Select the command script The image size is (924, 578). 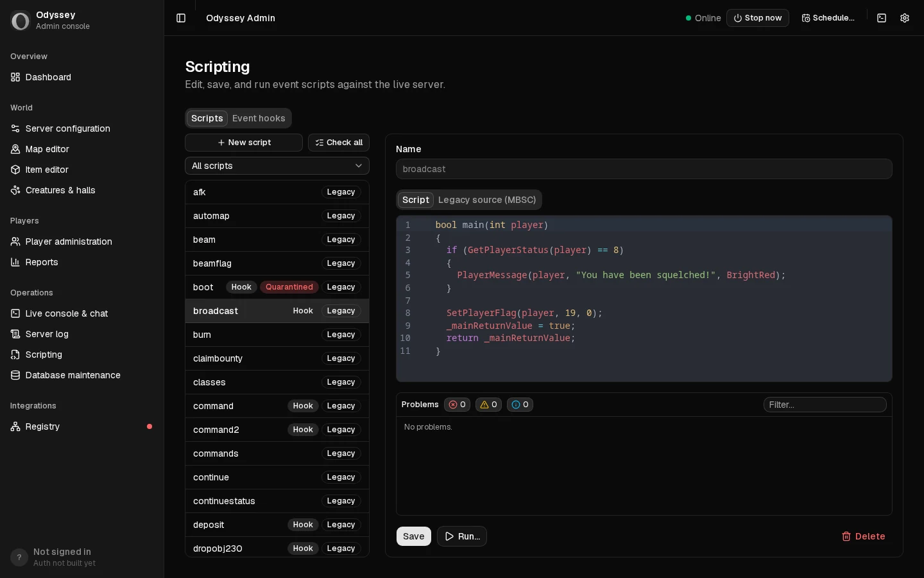click(x=277, y=406)
